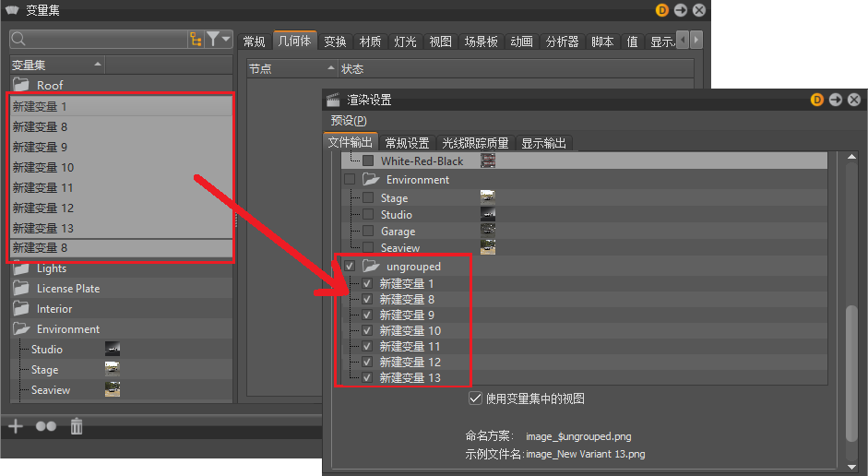Click the search field in variant sets window
Viewport: 868px width, 476px height.
click(100, 40)
